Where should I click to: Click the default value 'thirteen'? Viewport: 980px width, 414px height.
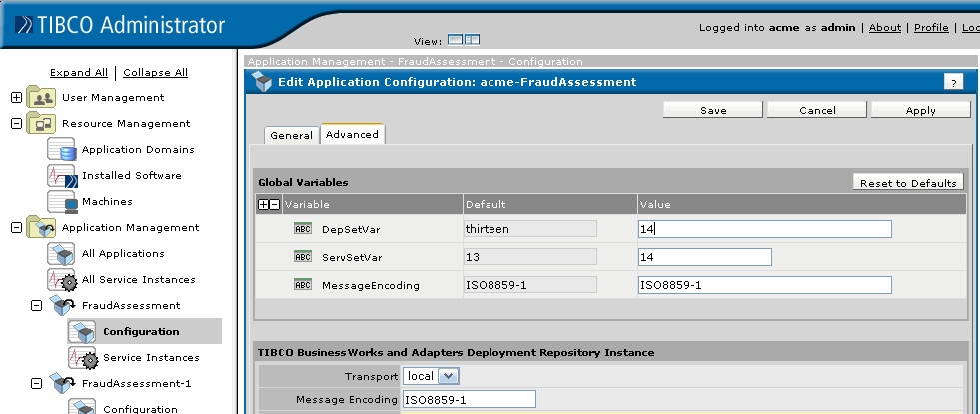click(x=530, y=229)
